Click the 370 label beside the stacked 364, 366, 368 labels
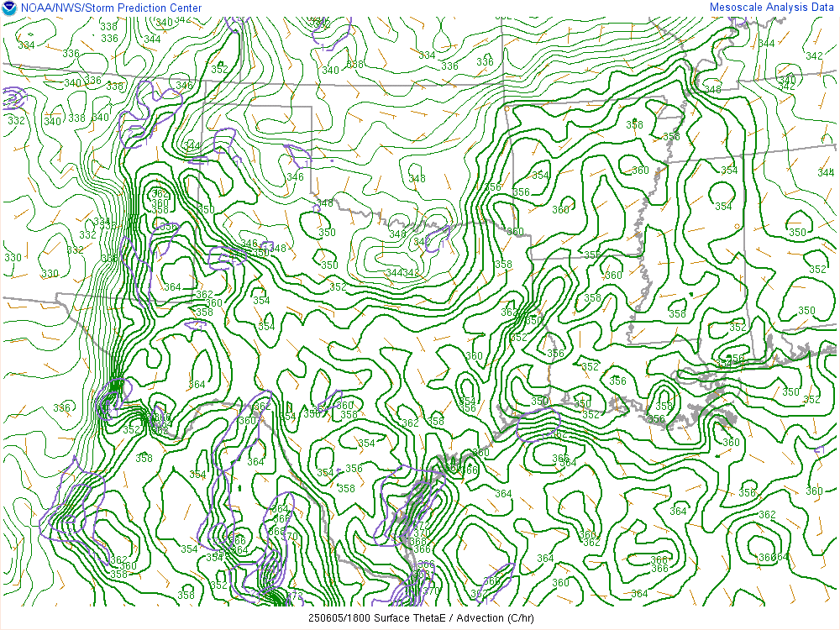 click(x=291, y=537)
